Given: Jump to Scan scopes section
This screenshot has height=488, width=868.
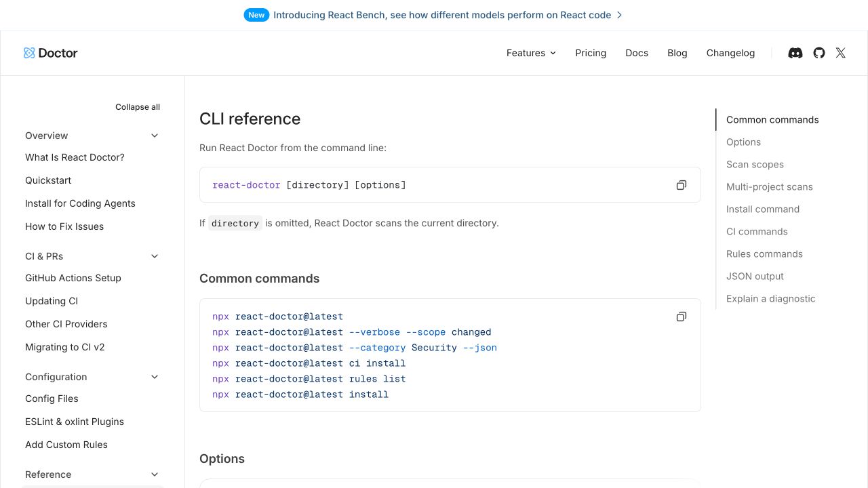Looking at the screenshot, I should click(x=755, y=165).
